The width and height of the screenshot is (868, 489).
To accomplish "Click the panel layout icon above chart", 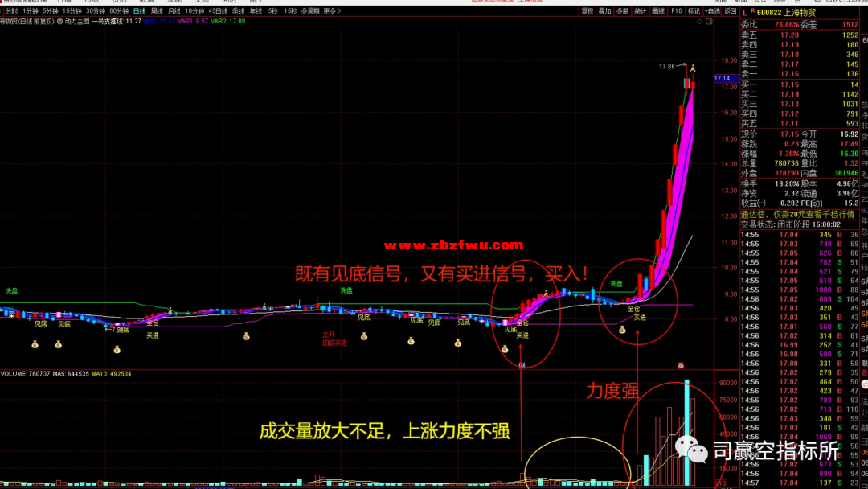I will [x=709, y=22].
